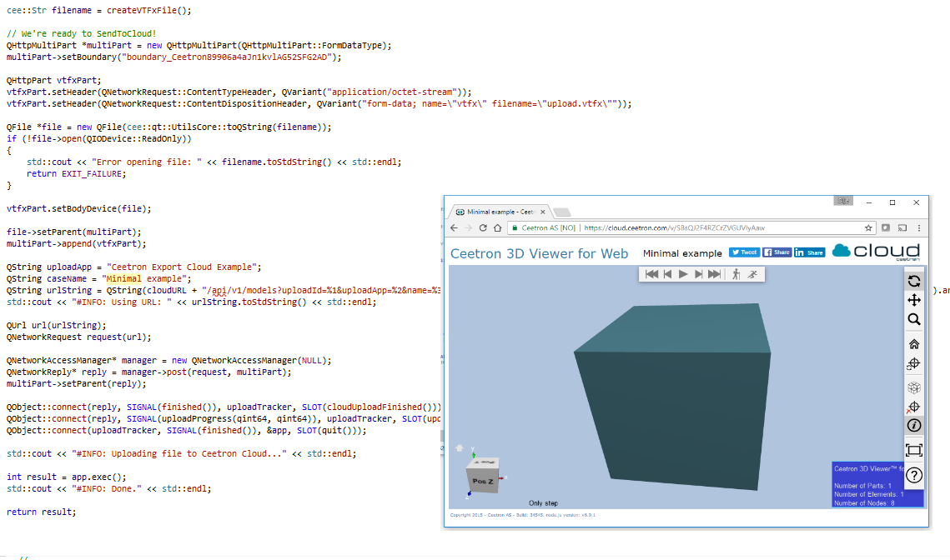Toggle the wireframe mesh cube icon
Image resolution: width=950 pixels, height=560 pixels.
[914, 387]
